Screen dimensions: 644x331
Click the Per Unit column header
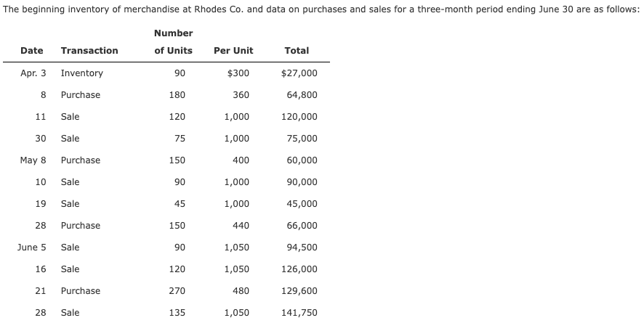pos(233,50)
